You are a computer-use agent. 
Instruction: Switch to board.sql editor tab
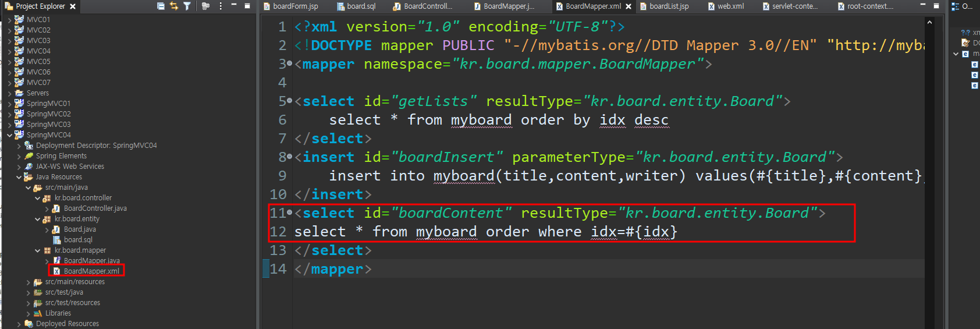click(357, 6)
